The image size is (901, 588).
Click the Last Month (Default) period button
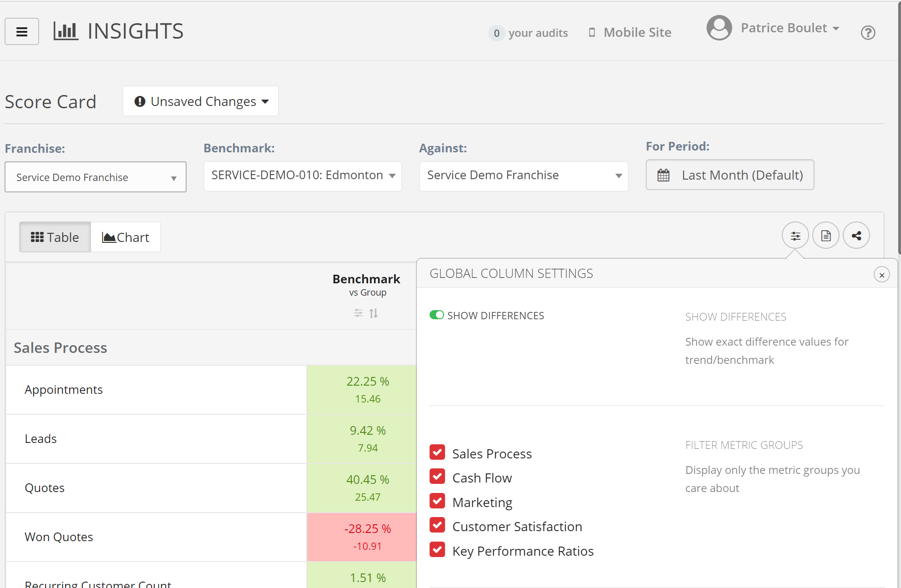pos(729,175)
